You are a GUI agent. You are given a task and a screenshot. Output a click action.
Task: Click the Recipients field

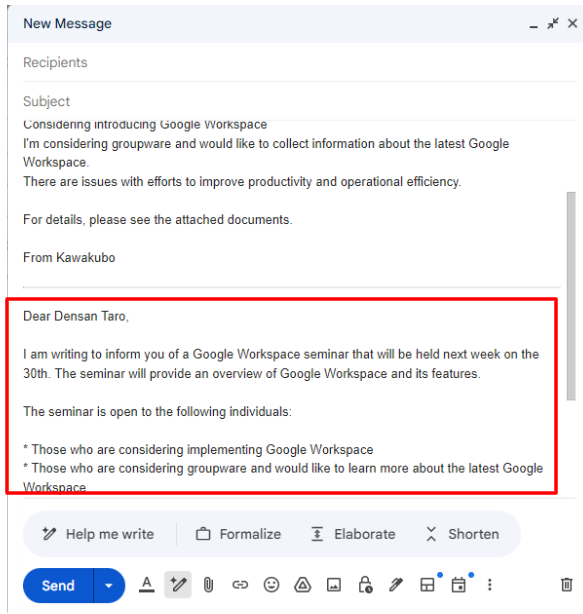pyautogui.click(x=300, y=63)
